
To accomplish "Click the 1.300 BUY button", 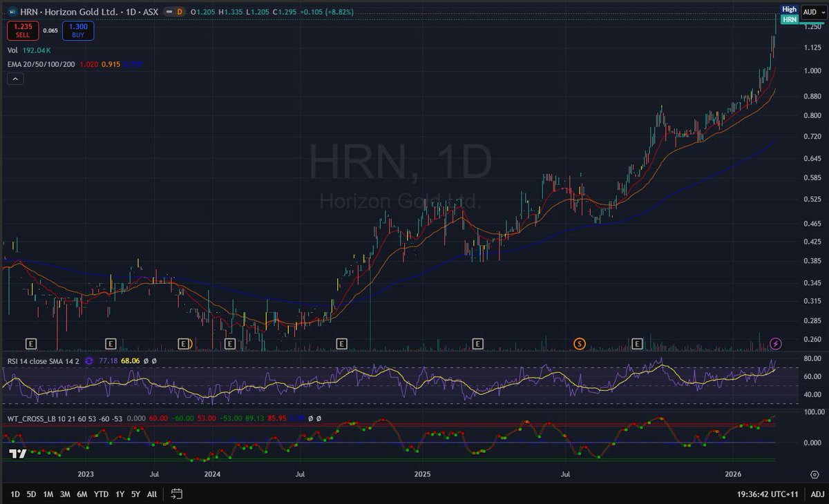I will pos(78,30).
